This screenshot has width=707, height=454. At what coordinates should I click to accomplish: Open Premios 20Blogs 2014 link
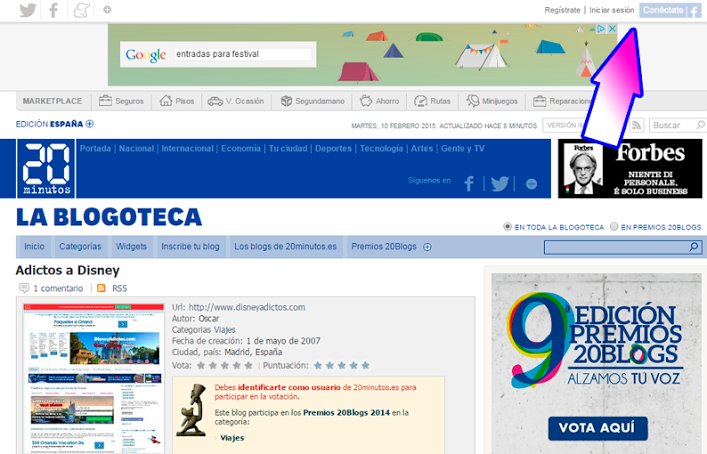pyautogui.click(x=346, y=413)
